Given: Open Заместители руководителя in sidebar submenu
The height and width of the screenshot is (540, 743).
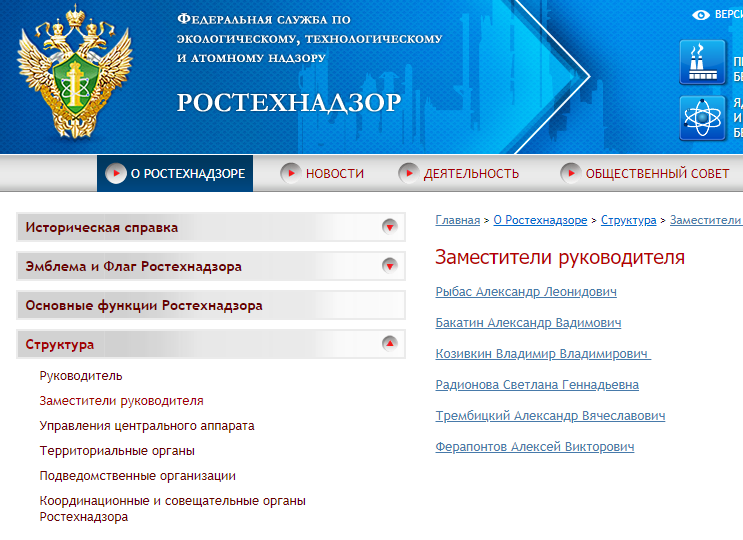Looking at the screenshot, I should tap(121, 401).
